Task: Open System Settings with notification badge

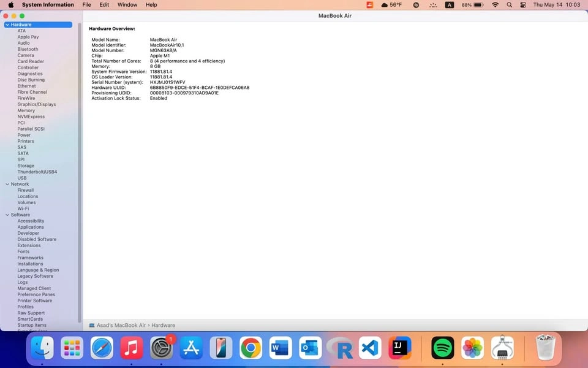Action: 161,348
